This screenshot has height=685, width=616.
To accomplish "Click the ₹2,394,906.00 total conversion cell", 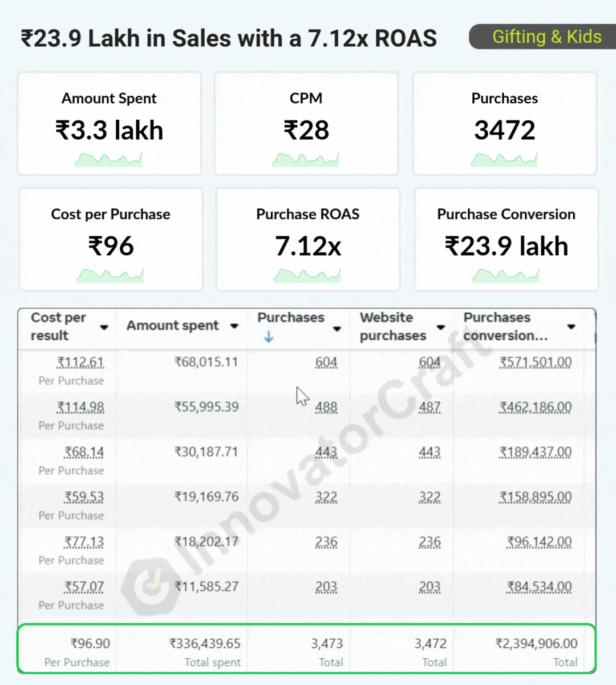I will (536, 643).
